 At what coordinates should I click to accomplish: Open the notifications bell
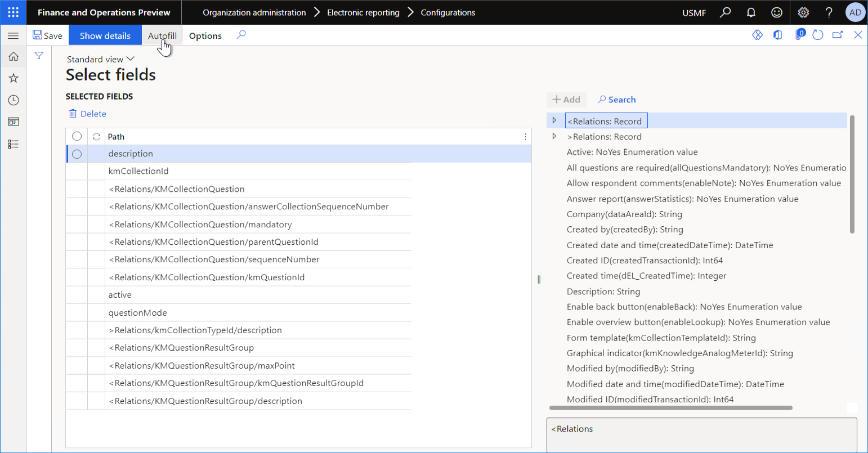pos(751,12)
